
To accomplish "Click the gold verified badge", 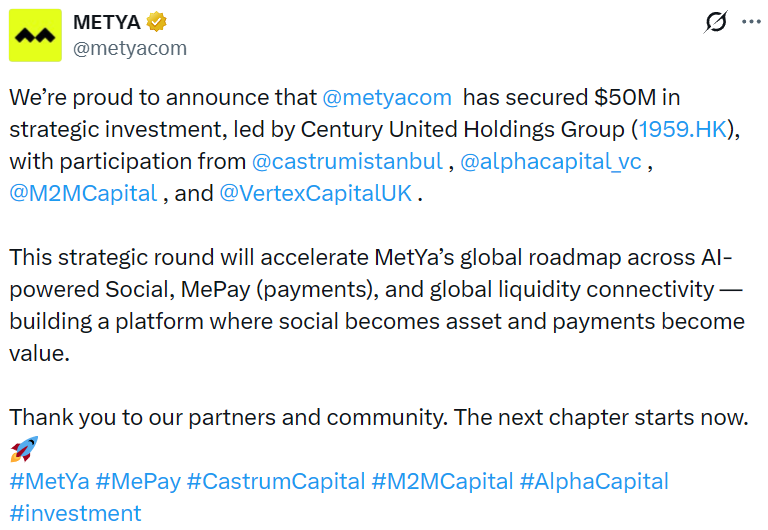I will pyautogui.click(x=157, y=21).
